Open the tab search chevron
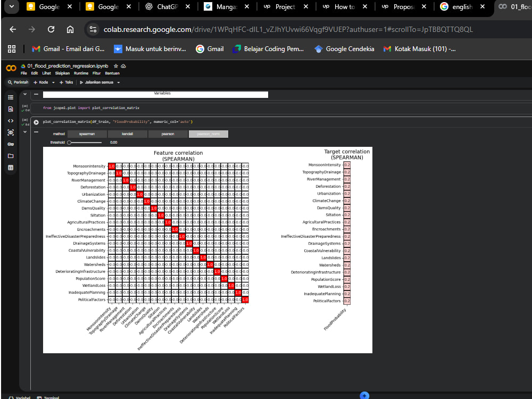The height and width of the screenshot is (399, 532). coord(12,6)
